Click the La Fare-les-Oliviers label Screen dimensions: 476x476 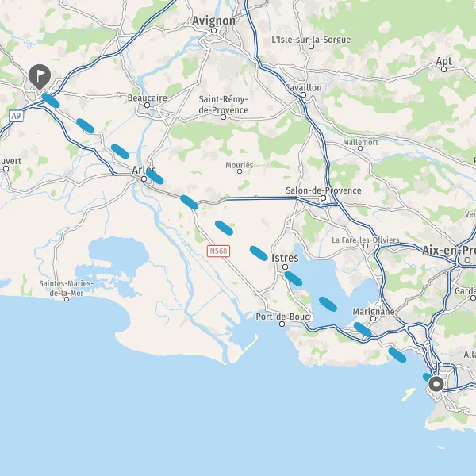click(x=366, y=240)
